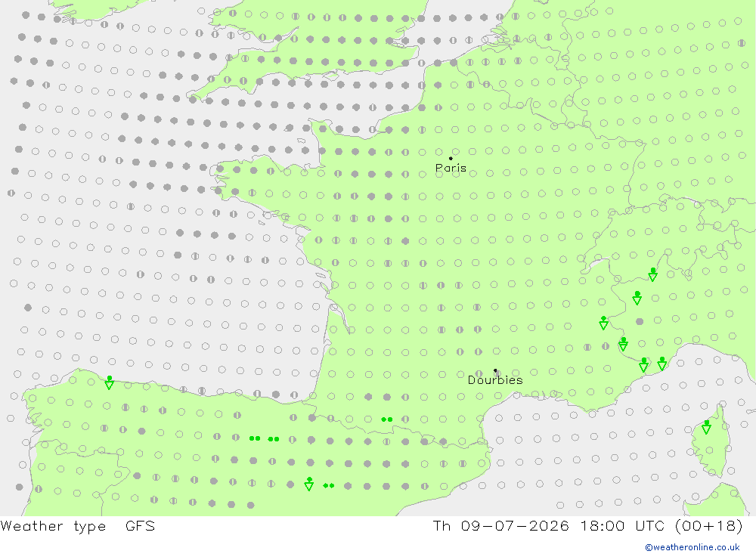The width and height of the screenshot is (756, 554).
Task: Click the green shower symbol on Corsica
Action: [706, 427]
